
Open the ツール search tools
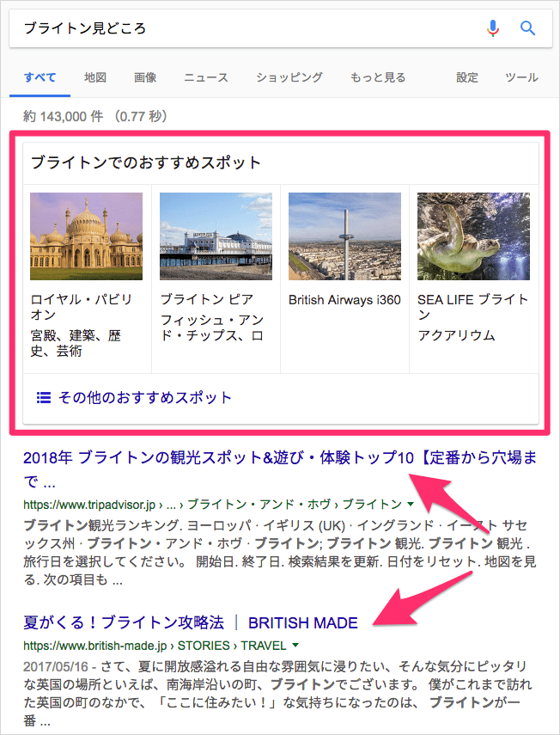point(521,77)
